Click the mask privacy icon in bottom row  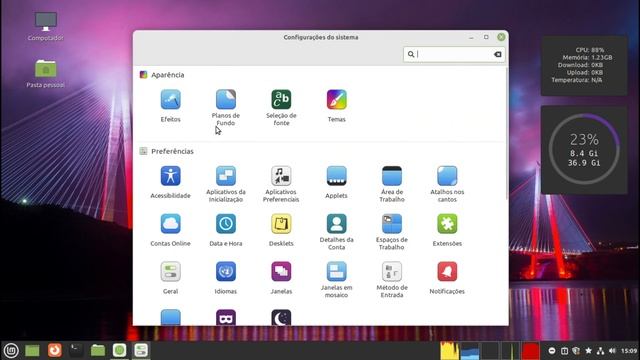pyautogui.click(x=226, y=318)
